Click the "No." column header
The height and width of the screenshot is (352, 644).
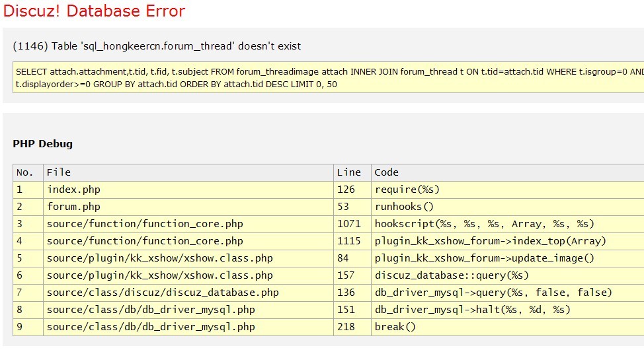(x=28, y=173)
